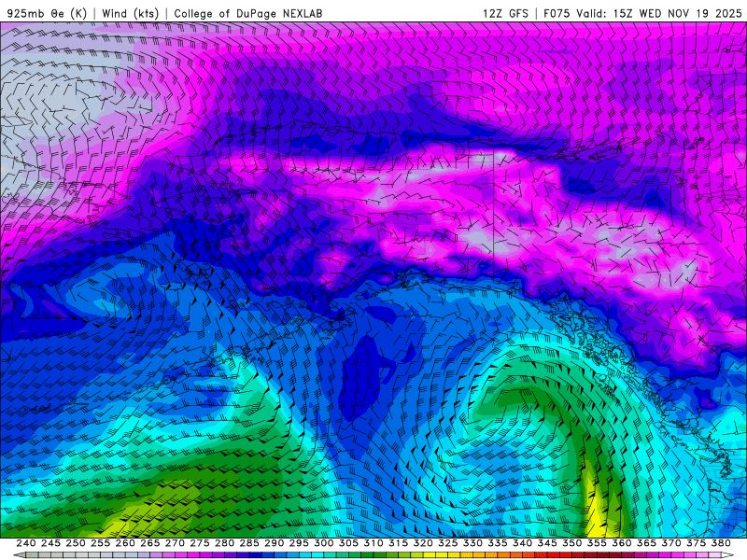The width and height of the screenshot is (747, 560).
Task: Click the 270 scale label
Action: tap(175, 543)
